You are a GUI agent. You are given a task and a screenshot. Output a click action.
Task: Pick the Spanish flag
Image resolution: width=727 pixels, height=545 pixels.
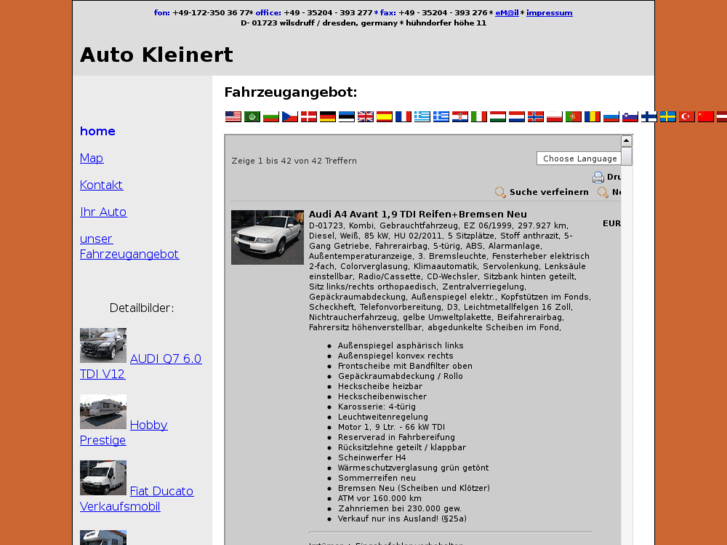point(384,116)
